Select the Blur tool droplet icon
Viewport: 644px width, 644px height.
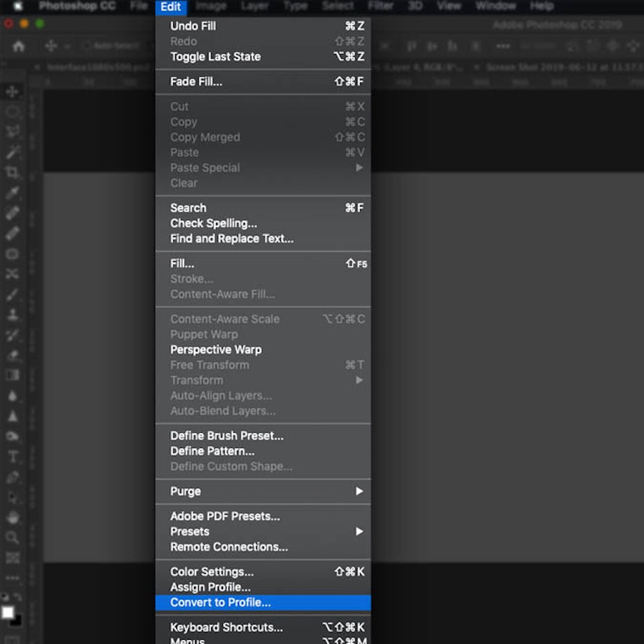12,395
